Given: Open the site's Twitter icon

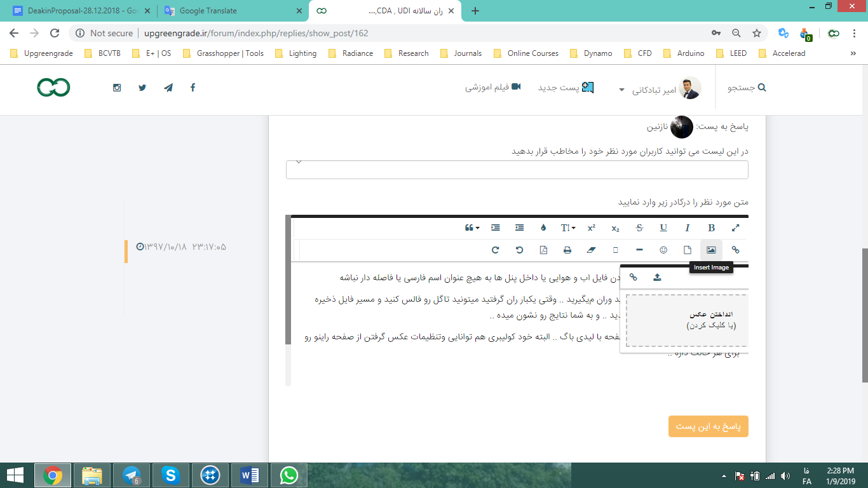Looking at the screenshot, I should (142, 88).
